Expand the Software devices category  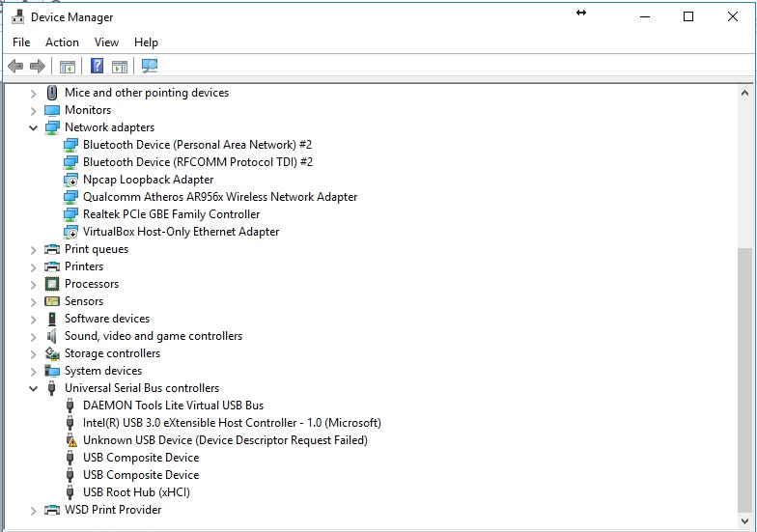pos(33,319)
